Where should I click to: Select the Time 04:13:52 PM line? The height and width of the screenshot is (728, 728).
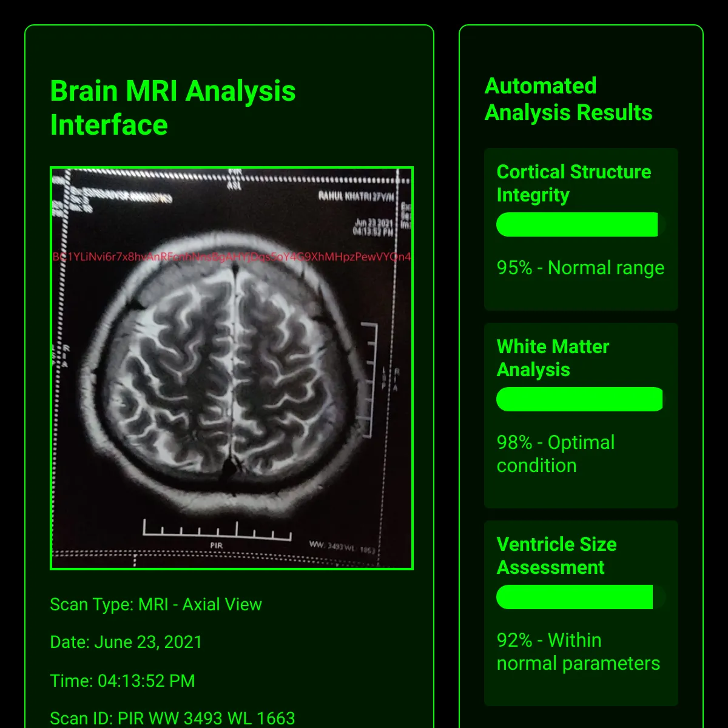(x=123, y=681)
